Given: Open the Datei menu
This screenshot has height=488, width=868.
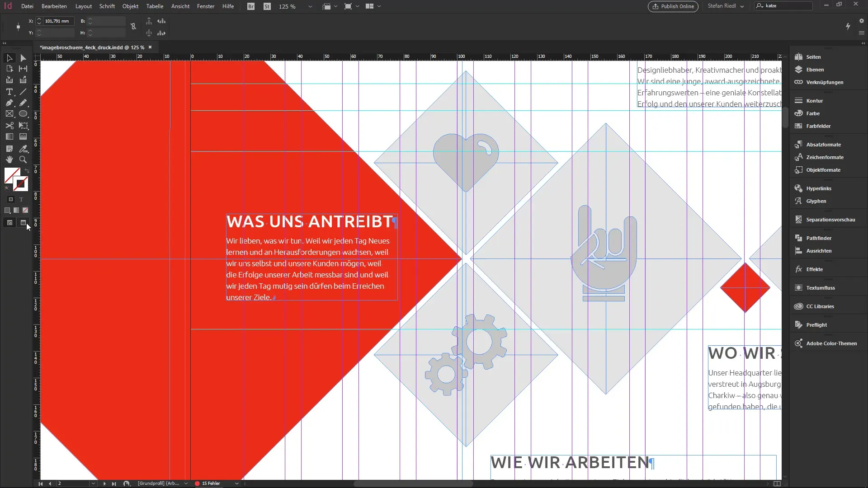Looking at the screenshot, I should click(27, 6).
